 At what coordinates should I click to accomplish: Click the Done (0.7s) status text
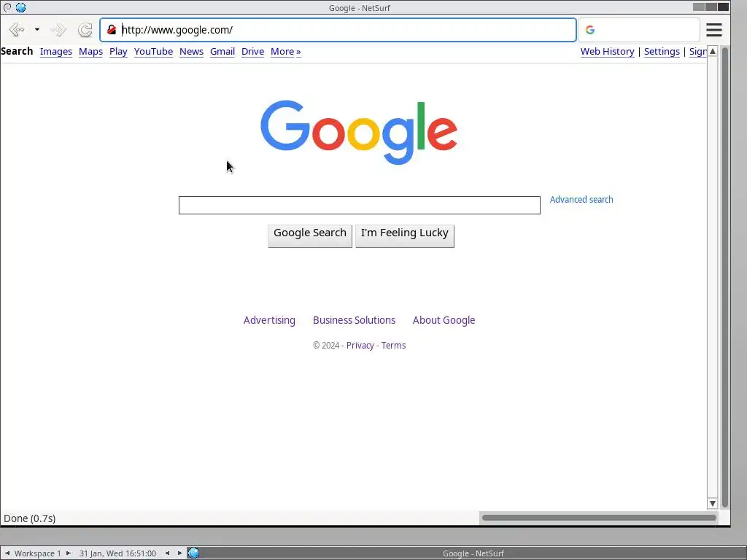[x=29, y=518]
